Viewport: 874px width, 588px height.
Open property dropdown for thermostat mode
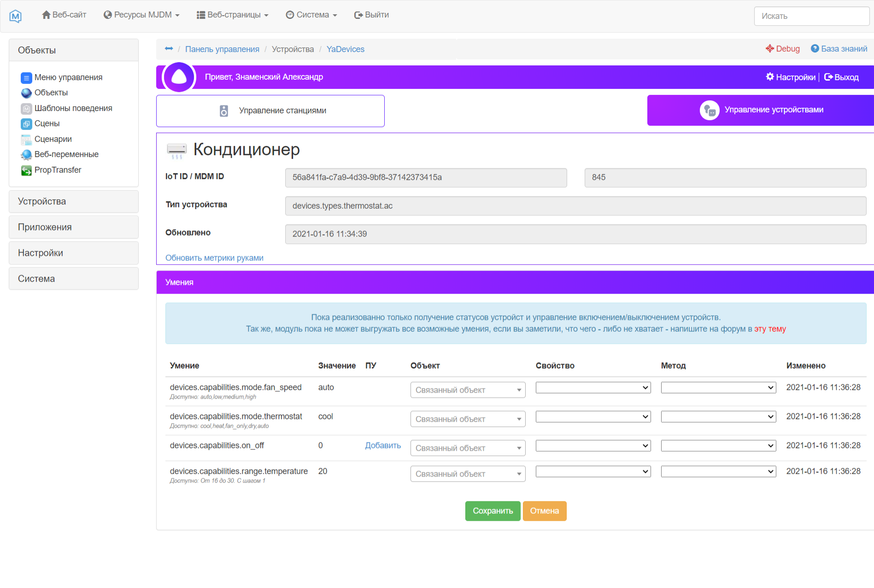click(593, 417)
